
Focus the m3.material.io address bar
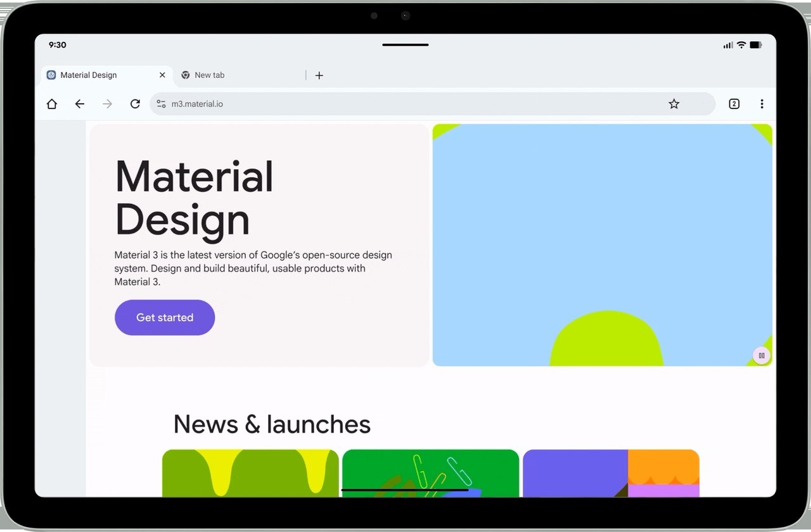(433, 104)
